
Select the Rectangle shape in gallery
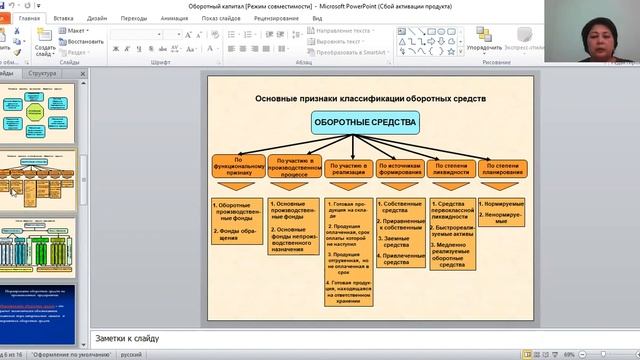(431, 31)
